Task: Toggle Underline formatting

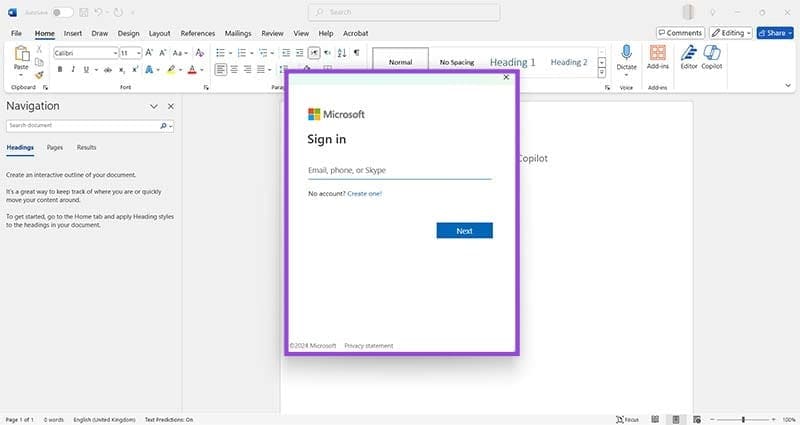Action: click(x=86, y=70)
